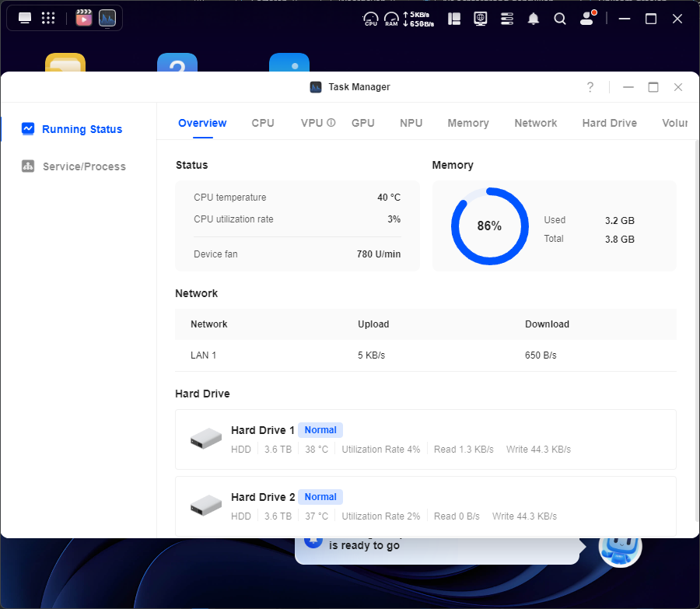The width and height of the screenshot is (700, 609).
Task: Switch to the Memory tab
Action: coord(468,123)
